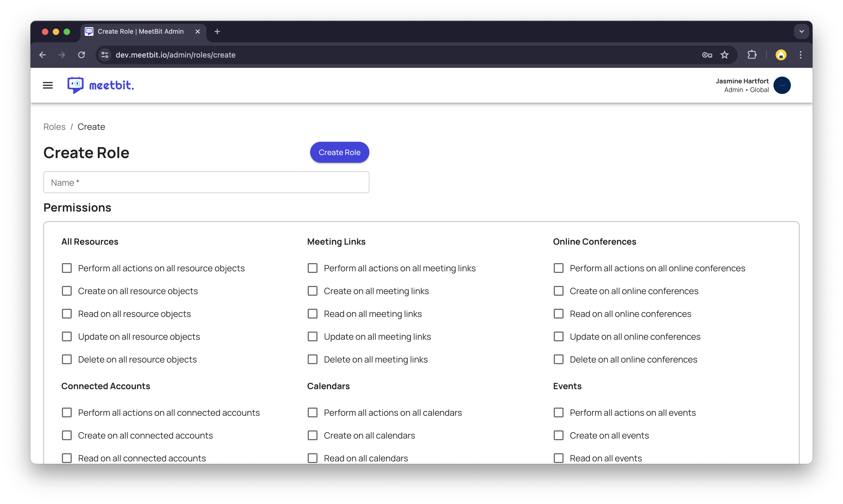The width and height of the screenshot is (843, 504).
Task: Open the hamburger navigation menu
Action: point(48,85)
